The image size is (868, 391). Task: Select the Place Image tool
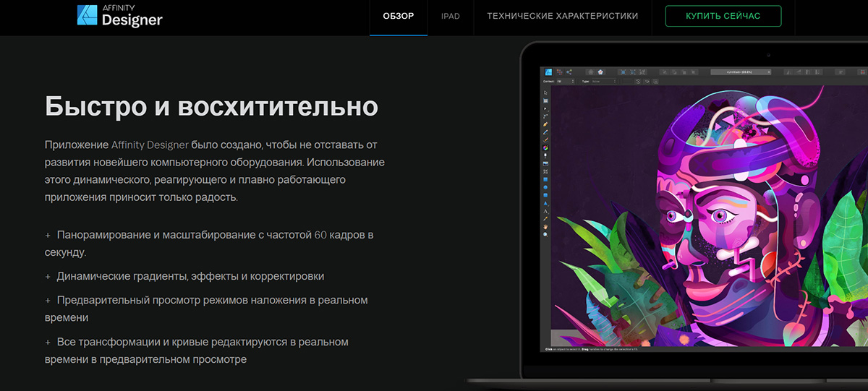coord(545,163)
